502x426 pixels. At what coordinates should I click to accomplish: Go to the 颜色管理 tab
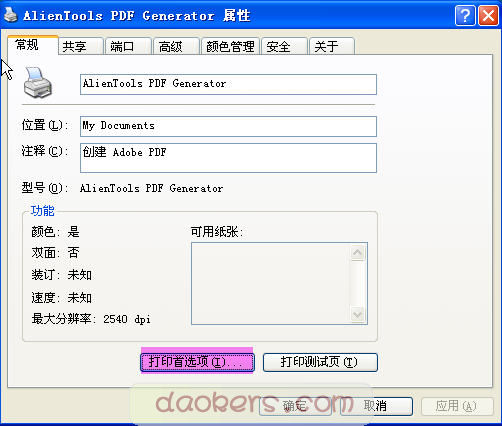click(x=230, y=46)
